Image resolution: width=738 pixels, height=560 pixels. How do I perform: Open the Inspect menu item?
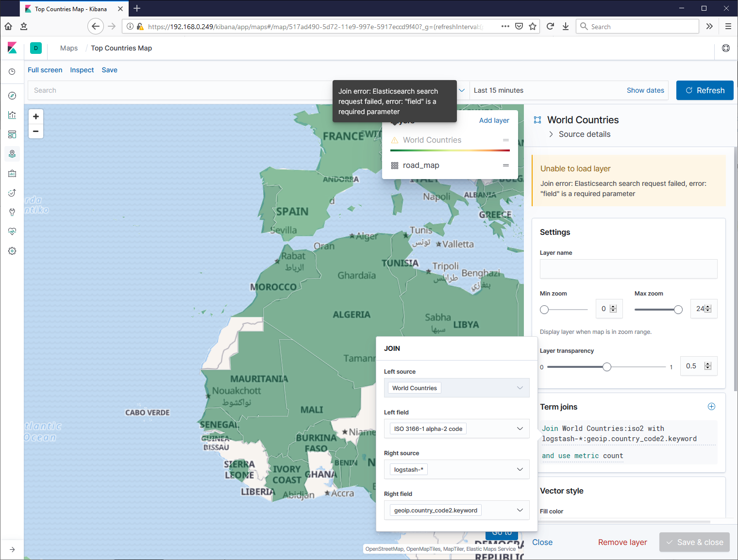(x=82, y=70)
